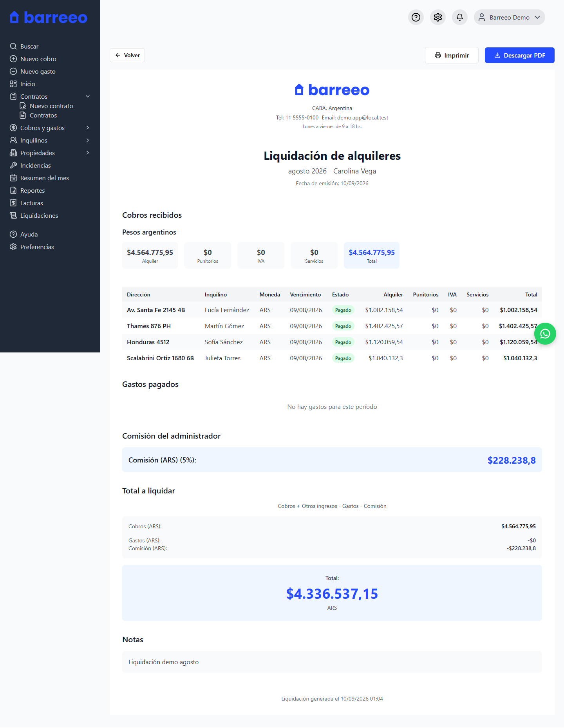Open settings gear icon in top bar
Screen dimensions: 564x728
coord(438,17)
